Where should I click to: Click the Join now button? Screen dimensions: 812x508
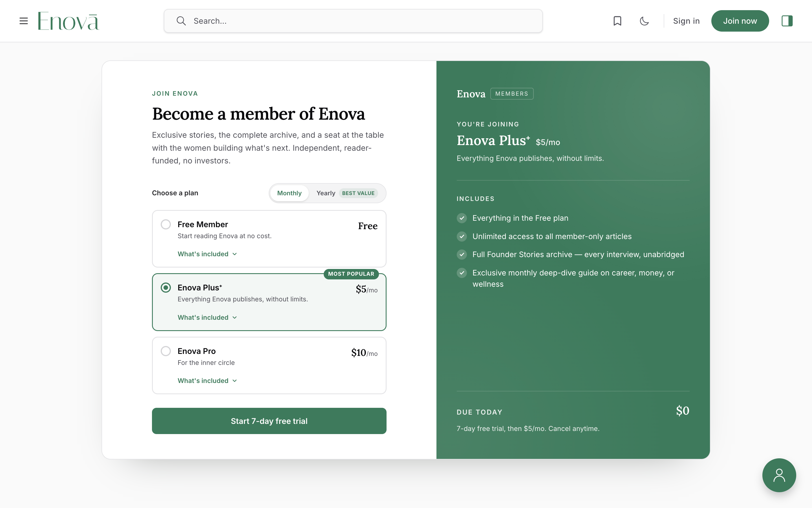coord(740,21)
